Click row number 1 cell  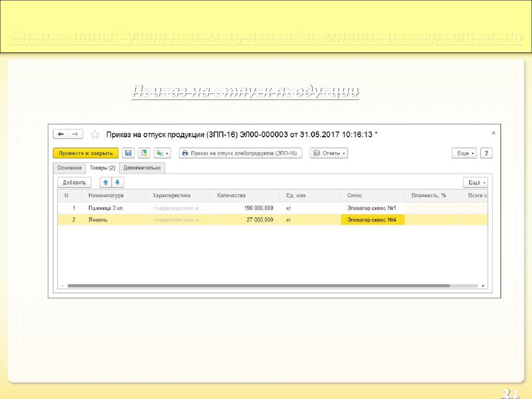(x=70, y=208)
